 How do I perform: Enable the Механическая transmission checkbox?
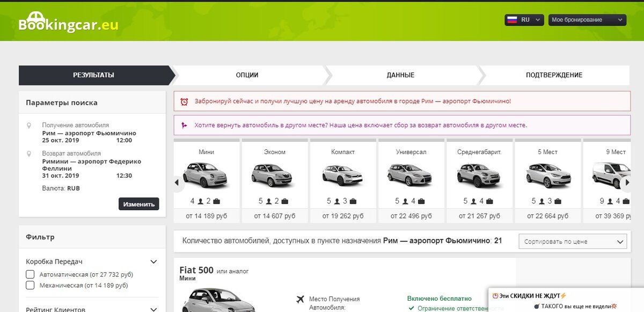click(x=31, y=285)
